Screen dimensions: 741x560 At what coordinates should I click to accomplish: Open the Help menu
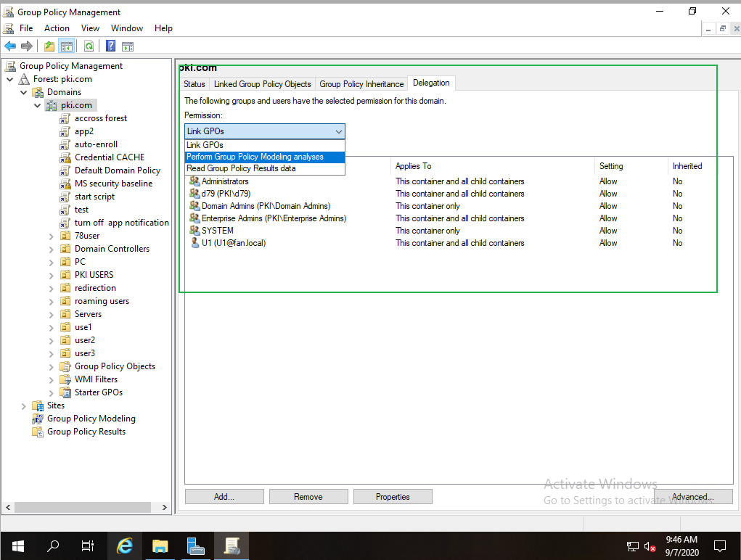(x=163, y=28)
